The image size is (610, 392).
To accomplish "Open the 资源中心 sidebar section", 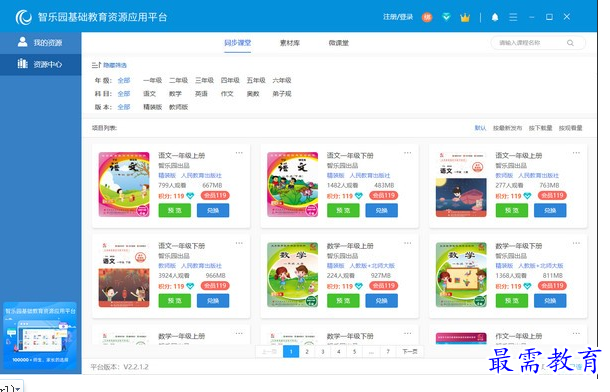I will coord(40,64).
